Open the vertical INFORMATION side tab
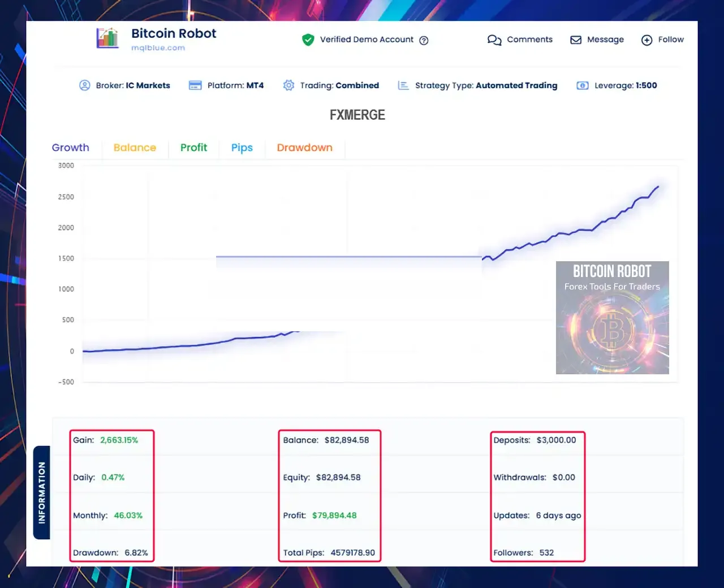The width and height of the screenshot is (724, 588). (x=42, y=492)
